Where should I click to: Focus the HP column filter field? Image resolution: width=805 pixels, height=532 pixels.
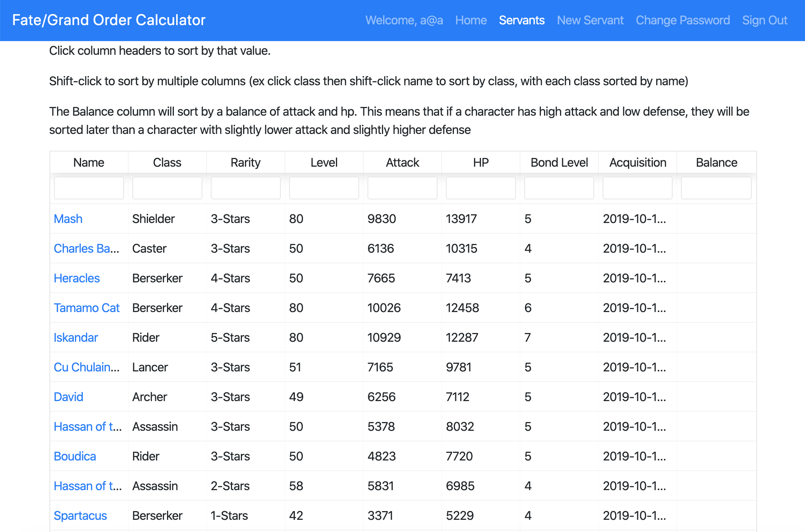pos(480,188)
